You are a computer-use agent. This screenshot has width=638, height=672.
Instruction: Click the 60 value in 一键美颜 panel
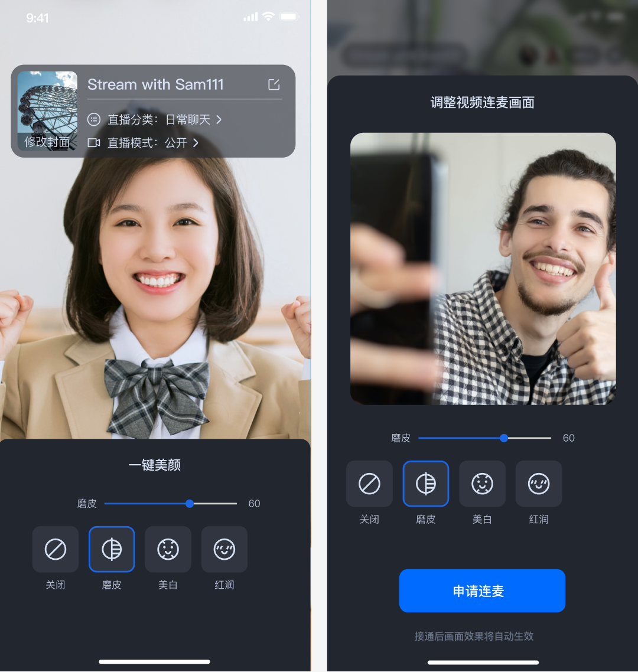[254, 504]
